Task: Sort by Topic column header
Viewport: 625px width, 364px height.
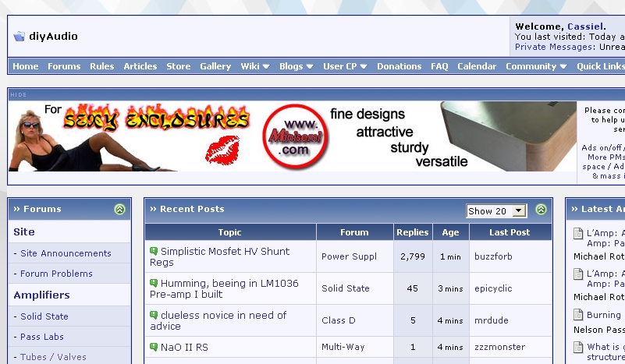Action: 229,232
